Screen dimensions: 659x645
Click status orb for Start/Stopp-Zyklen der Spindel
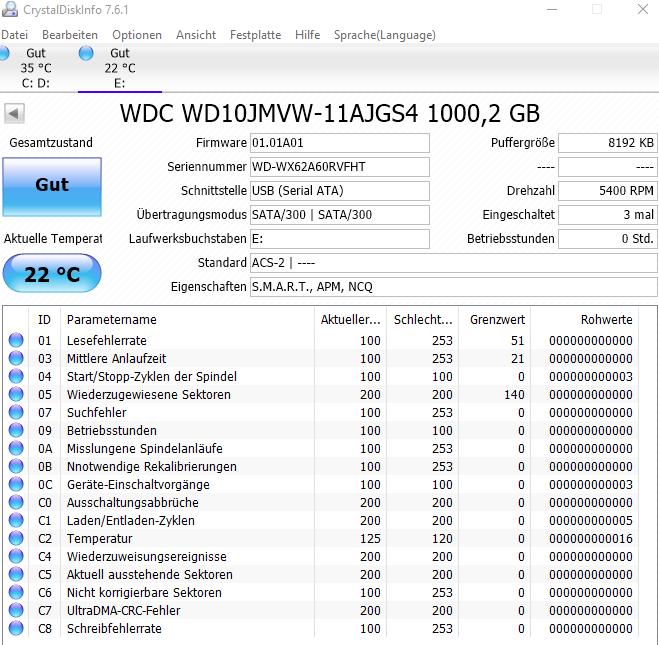pyautogui.click(x=16, y=376)
